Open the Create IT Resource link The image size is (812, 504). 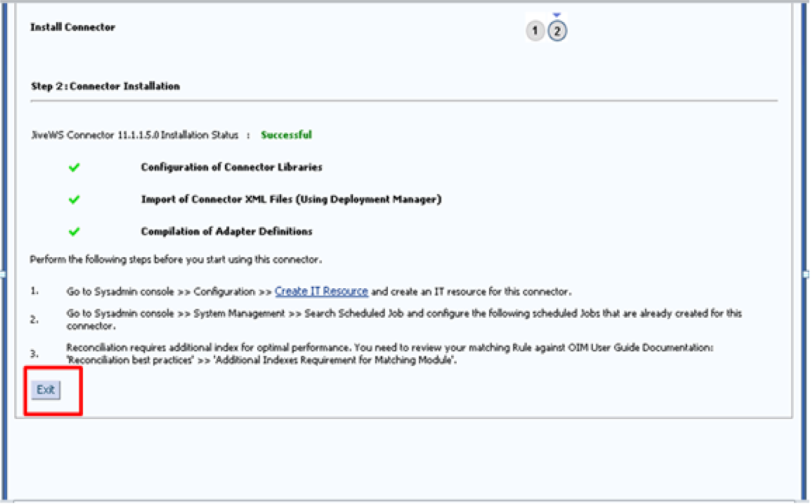tap(321, 291)
